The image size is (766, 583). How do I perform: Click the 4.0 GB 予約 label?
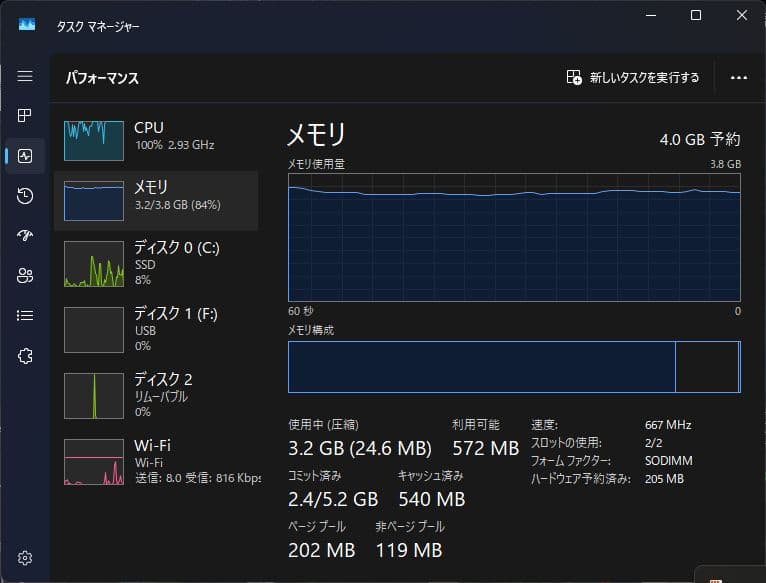click(700, 139)
